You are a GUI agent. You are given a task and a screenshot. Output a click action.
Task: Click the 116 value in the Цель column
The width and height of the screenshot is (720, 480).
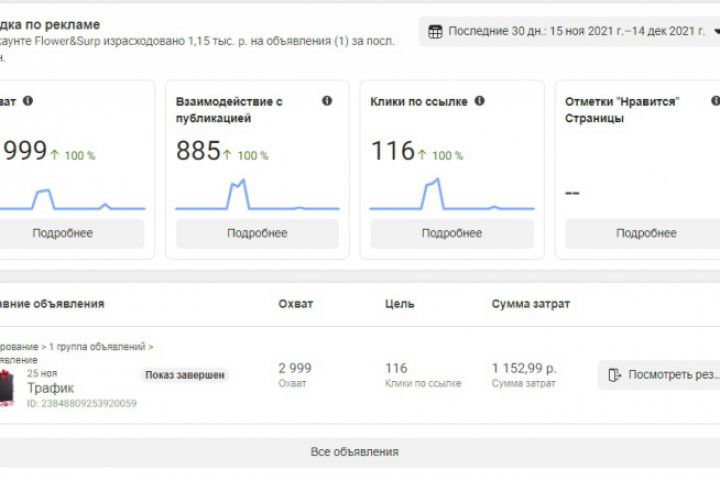tap(396, 368)
